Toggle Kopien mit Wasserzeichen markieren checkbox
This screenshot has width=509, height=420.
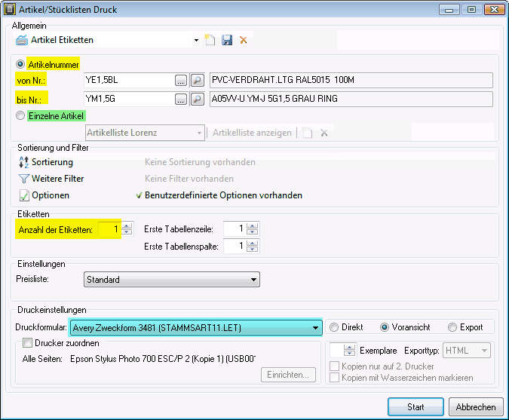pos(334,378)
